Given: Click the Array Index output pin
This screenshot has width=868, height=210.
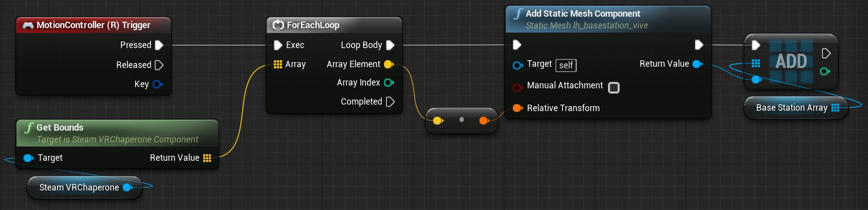Looking at the screenshot, I should (x=389, y=83).
